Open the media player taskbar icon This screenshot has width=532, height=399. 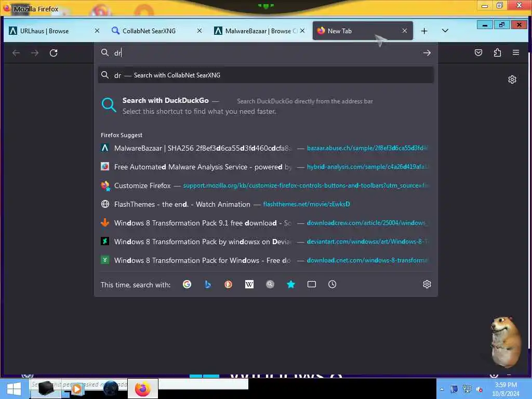click(77, 389)
